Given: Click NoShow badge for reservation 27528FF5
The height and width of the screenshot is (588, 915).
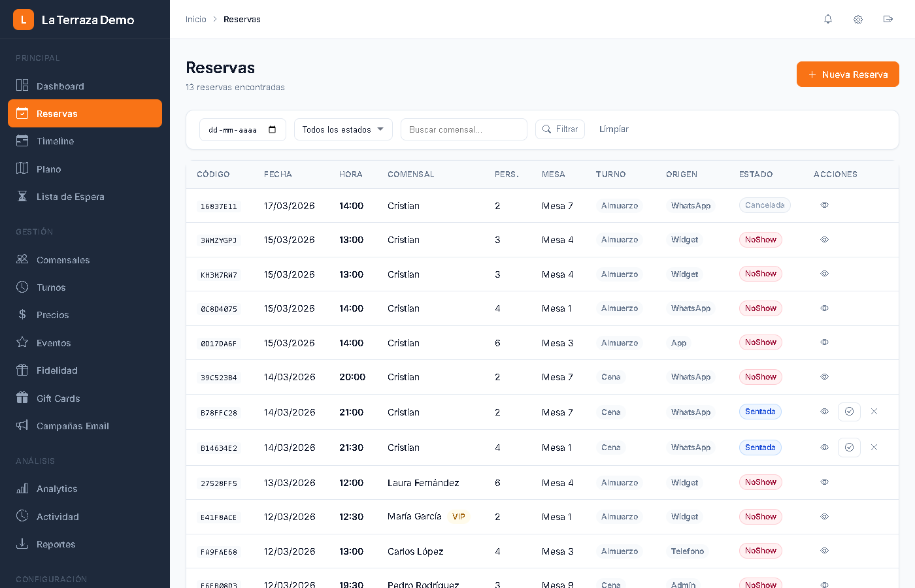Looking at the screenshot, I should click(x=761, y=482).
